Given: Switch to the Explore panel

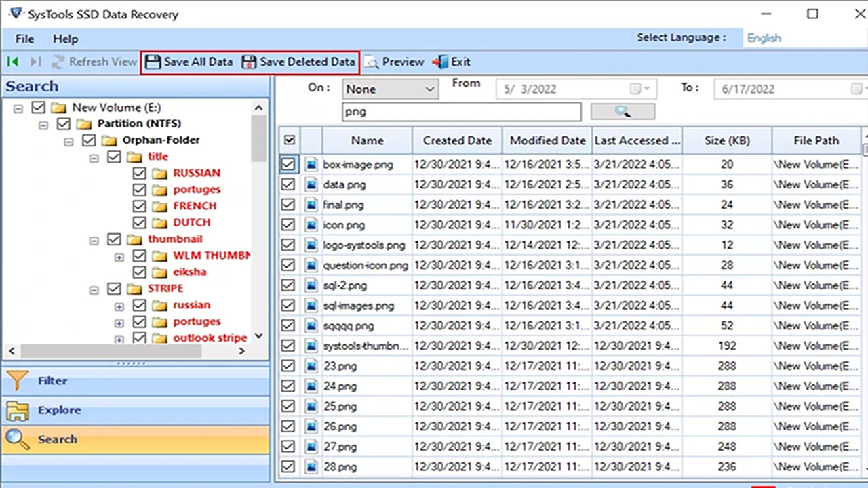Looking at the screenshot, I should [x=136, y=410].
